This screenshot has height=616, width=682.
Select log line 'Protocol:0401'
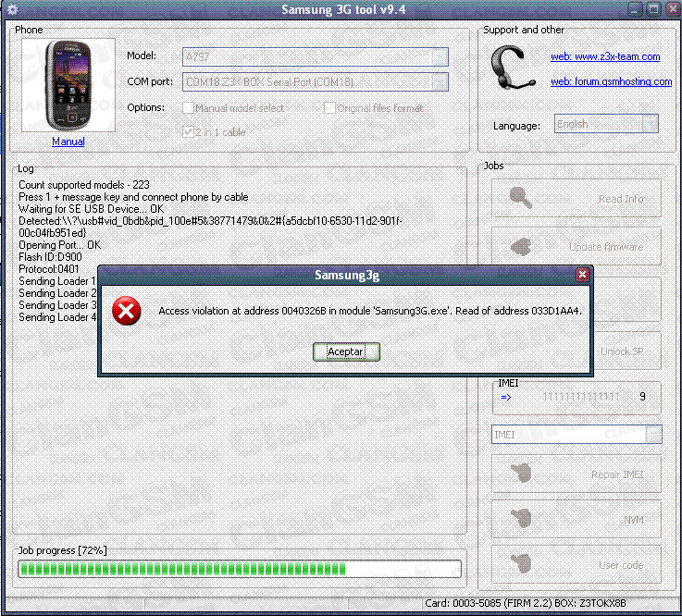(x=49, y=269)
